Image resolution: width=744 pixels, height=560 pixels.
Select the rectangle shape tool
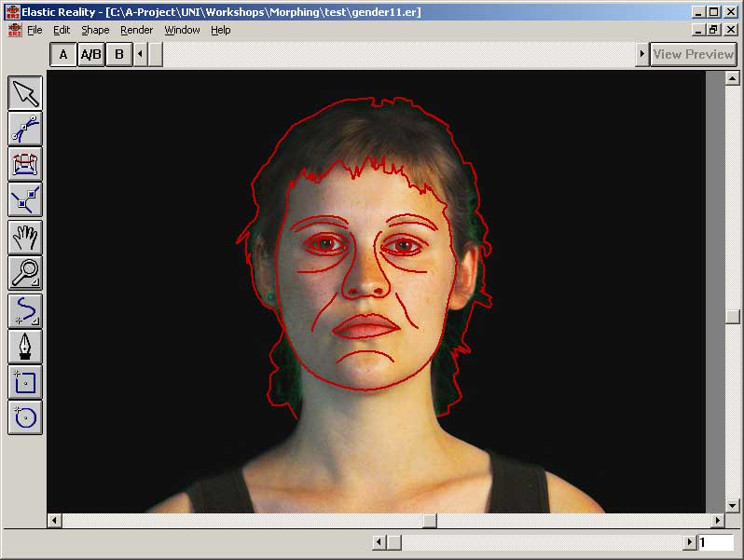click(x=25, y=382)
